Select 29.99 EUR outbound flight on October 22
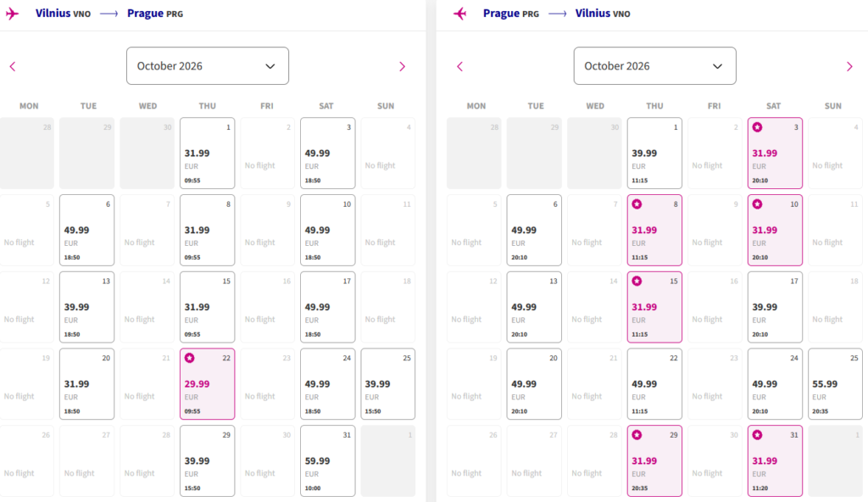868x502 pixels. pyautogui.click(x=207, y=384)
